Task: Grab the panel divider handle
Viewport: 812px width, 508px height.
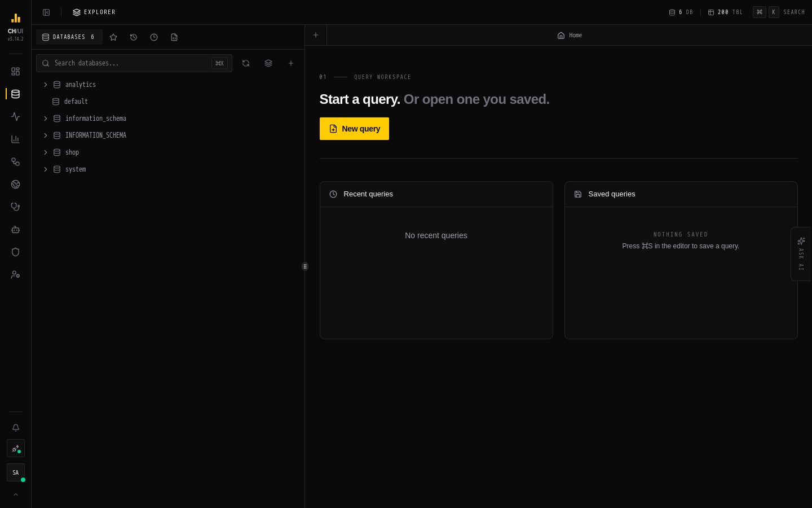Action: click(x=305, y=266)
